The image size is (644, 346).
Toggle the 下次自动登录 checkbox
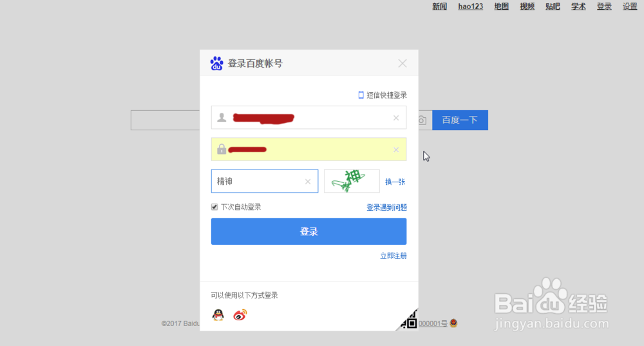coord(214,207)
